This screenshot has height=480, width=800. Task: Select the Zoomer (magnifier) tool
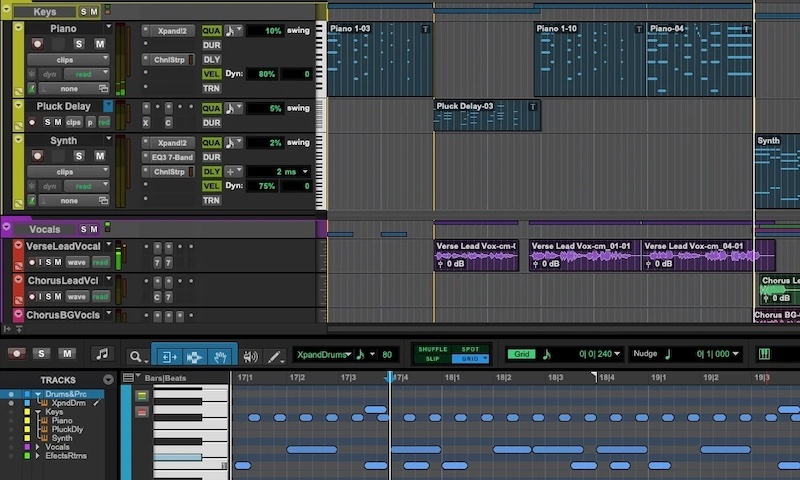click(137, 355)
